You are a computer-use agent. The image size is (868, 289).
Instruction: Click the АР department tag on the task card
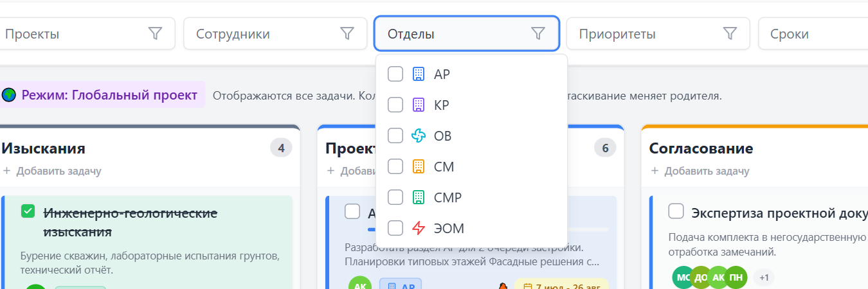point(401,285)
